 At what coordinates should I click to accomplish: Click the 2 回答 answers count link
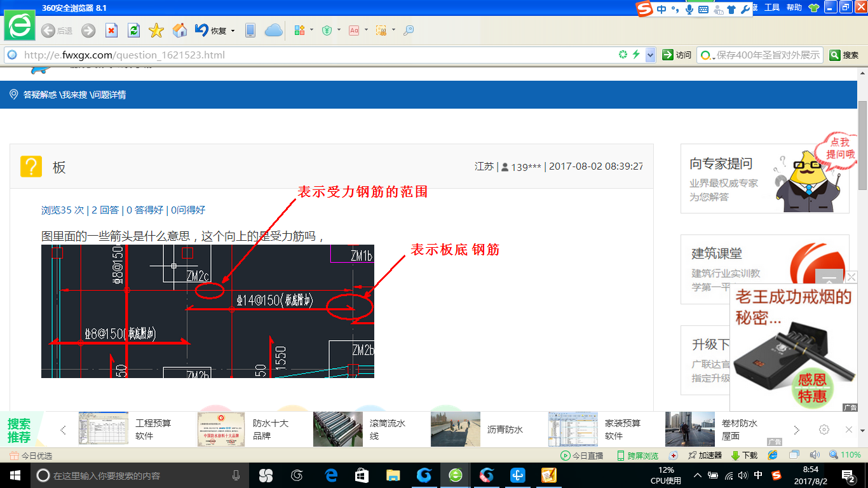[105, 210]
